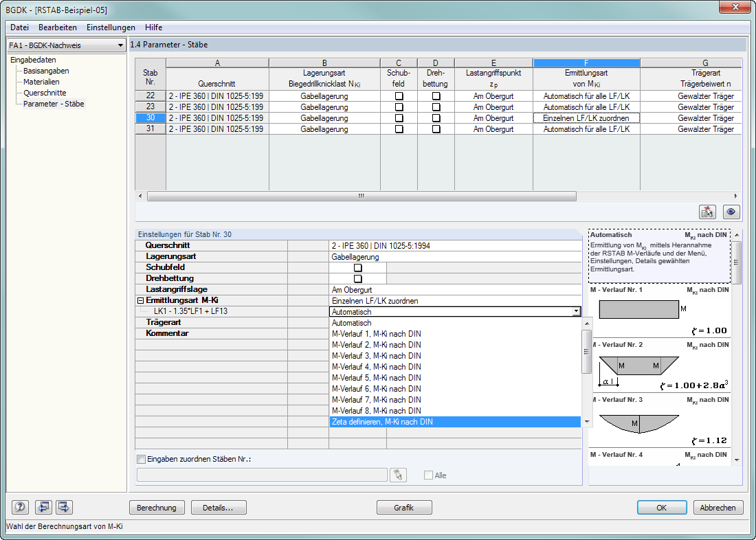Choose 'M-Verlauf 4, M-Ki nach DIN' option

click(455, 367)
